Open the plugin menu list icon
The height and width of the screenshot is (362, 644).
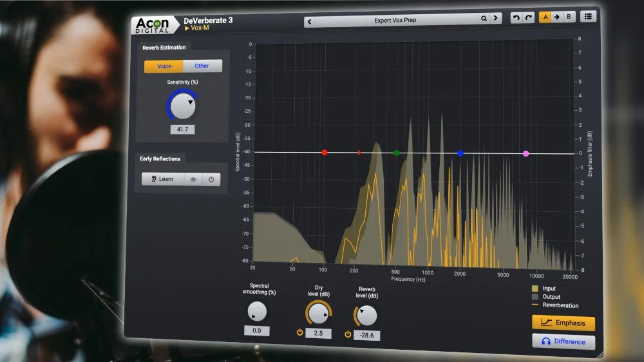pos(588,16)
